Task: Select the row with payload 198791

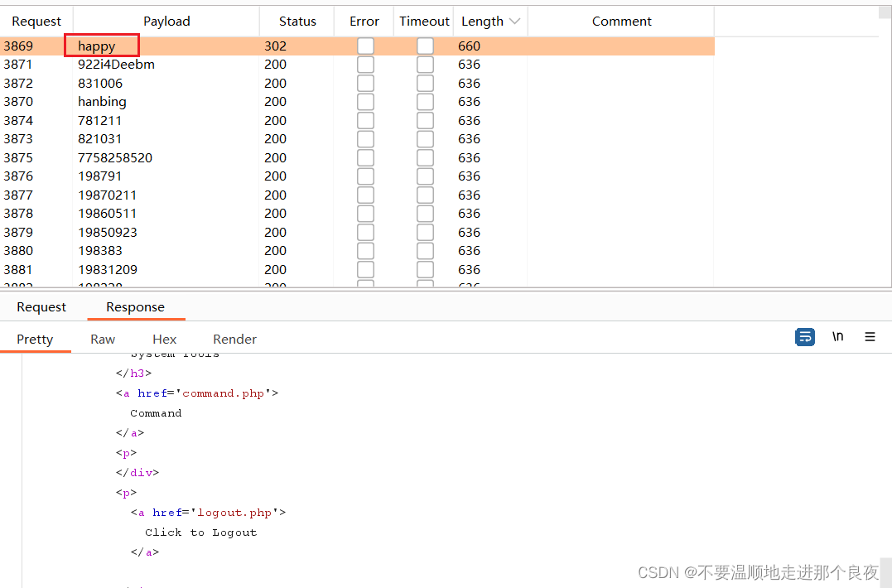Action: pos(357,176)
